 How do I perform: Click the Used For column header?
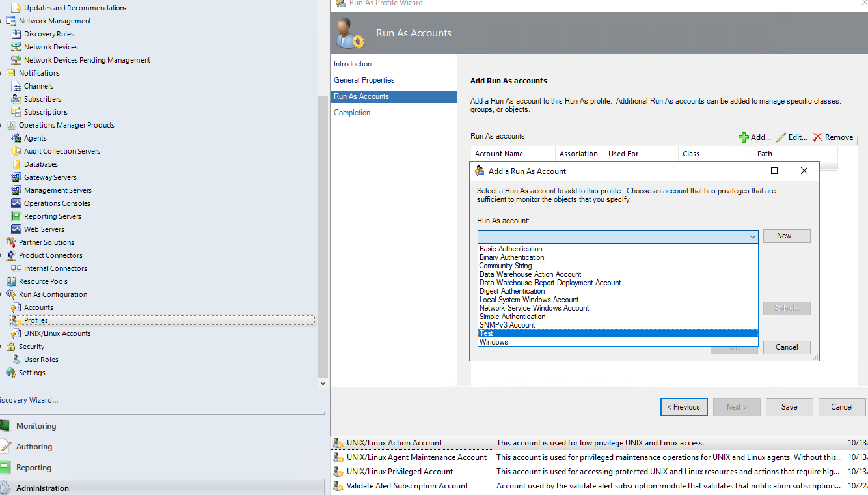[641, 154]
